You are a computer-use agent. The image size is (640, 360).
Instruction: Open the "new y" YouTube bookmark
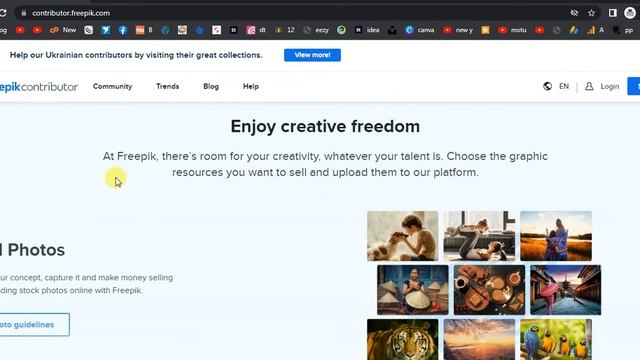click(x=458, y=30)
